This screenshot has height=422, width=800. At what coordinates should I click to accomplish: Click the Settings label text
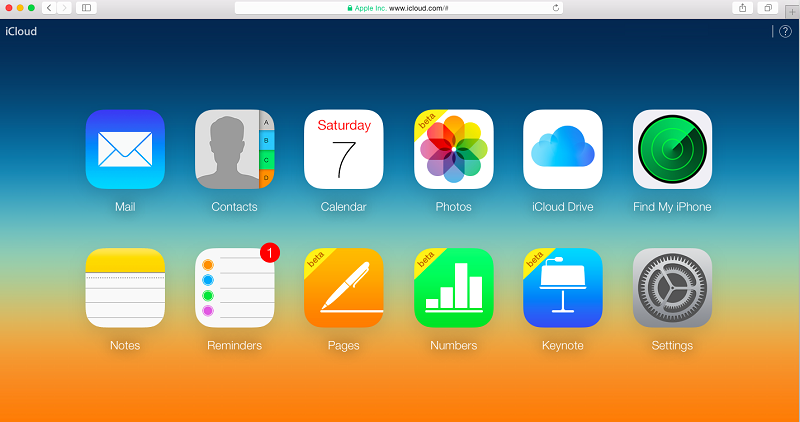672,345
